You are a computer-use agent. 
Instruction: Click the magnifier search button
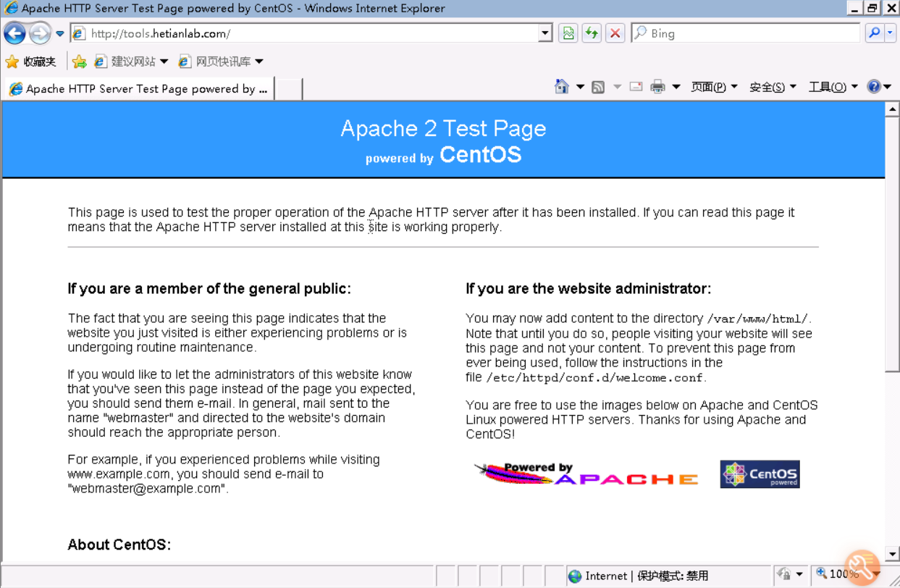[x=874, y=33]
